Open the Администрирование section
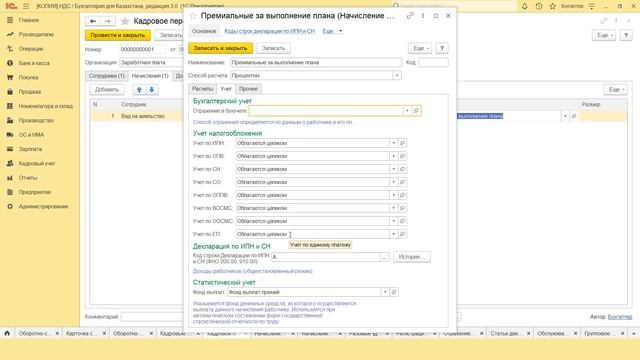Image resolution: width=640 pixels, height=360 pixels. click(x=43, y=207)
